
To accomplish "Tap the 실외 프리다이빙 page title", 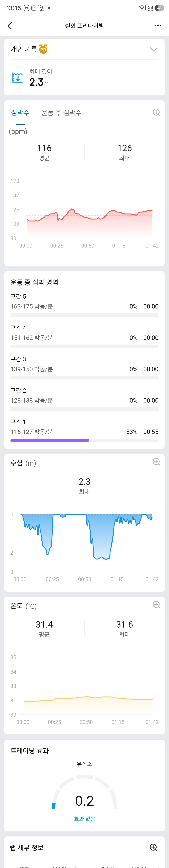I will 84,26.
